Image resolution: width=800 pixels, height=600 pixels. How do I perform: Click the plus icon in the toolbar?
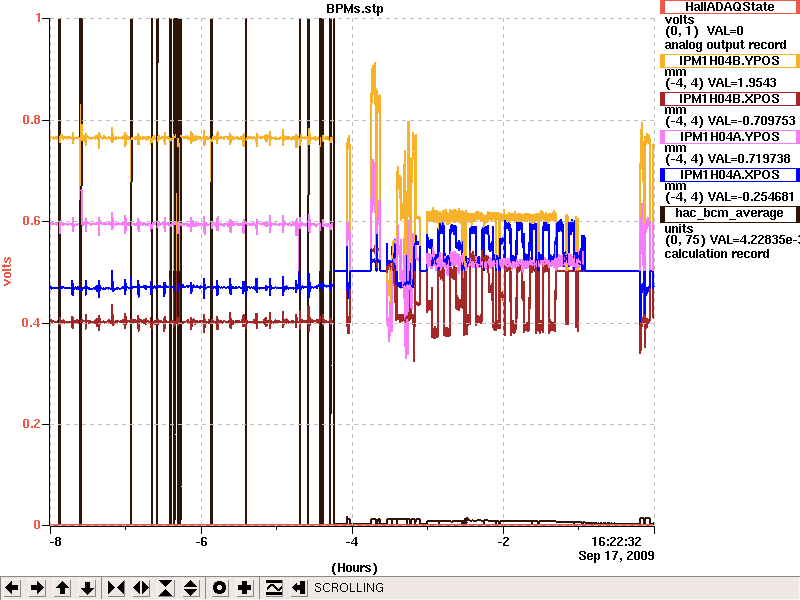(245, 588)
